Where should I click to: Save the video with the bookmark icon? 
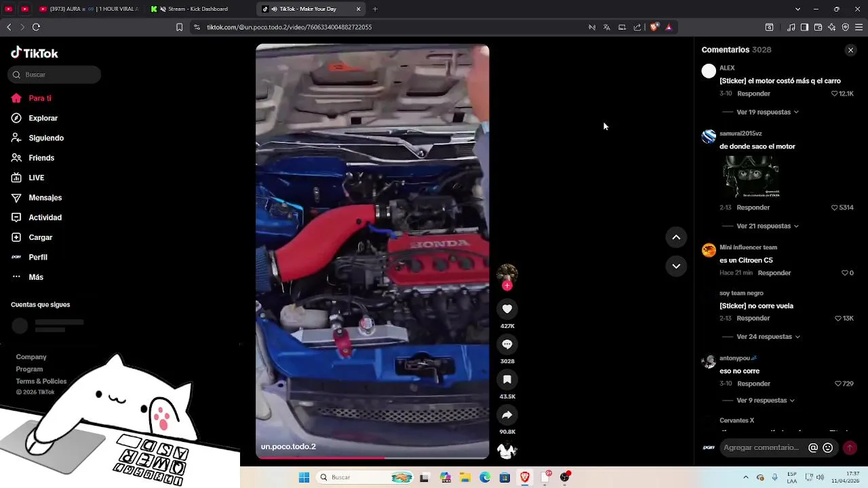[x=507, y=380]
